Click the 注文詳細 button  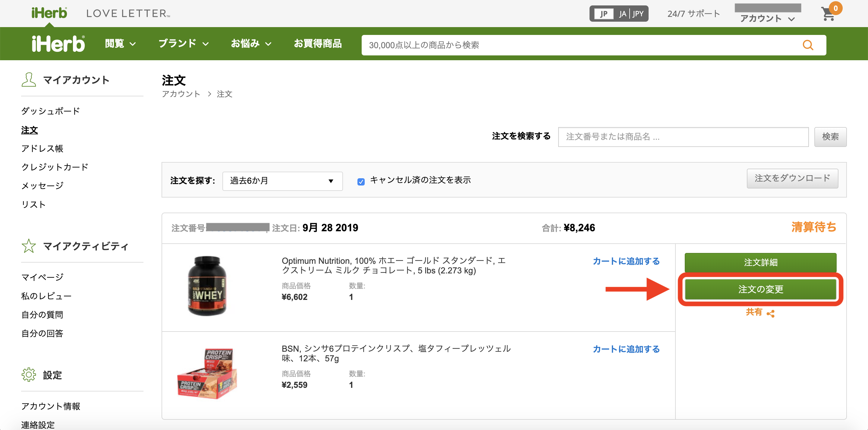coord(760,262)
